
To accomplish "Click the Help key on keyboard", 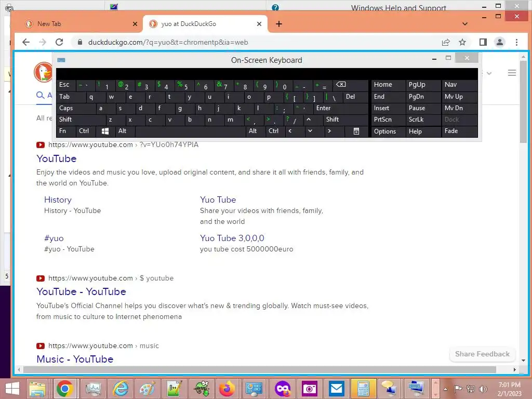I will [x=423, y=131].
